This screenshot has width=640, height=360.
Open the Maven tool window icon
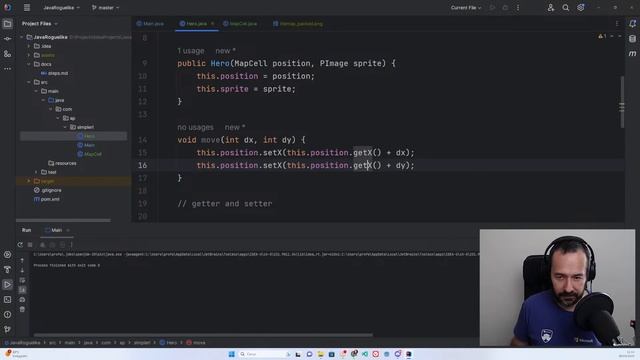click(x=632, y=53)
